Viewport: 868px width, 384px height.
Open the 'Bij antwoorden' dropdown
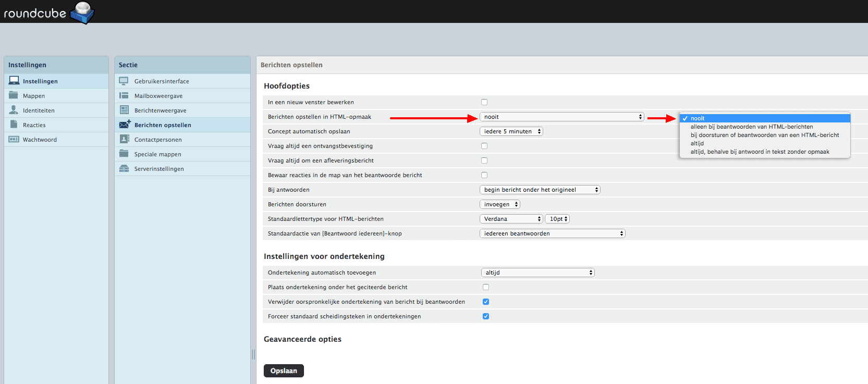pos(540,190)
